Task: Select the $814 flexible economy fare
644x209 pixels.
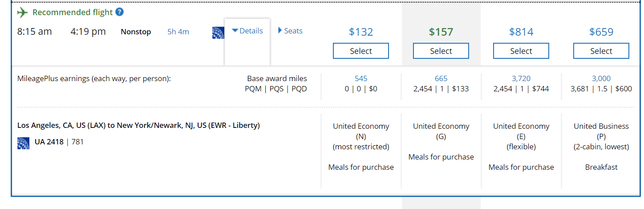Action: coord(521,51)
